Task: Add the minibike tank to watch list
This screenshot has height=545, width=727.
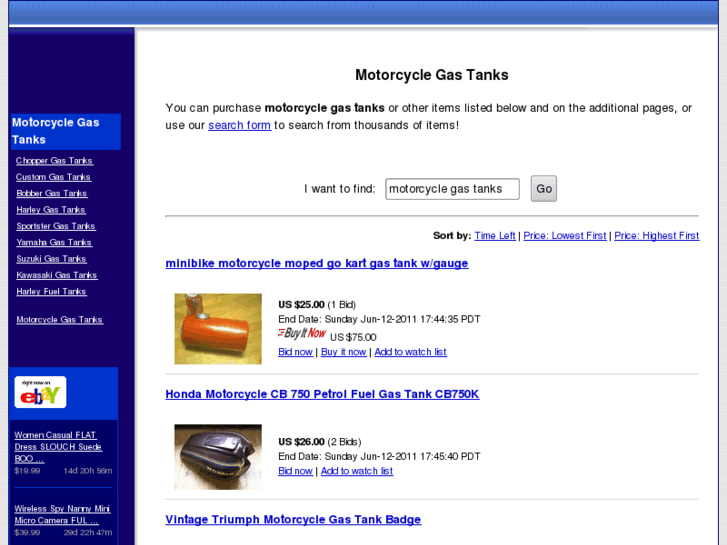Action: coord(410,352)
